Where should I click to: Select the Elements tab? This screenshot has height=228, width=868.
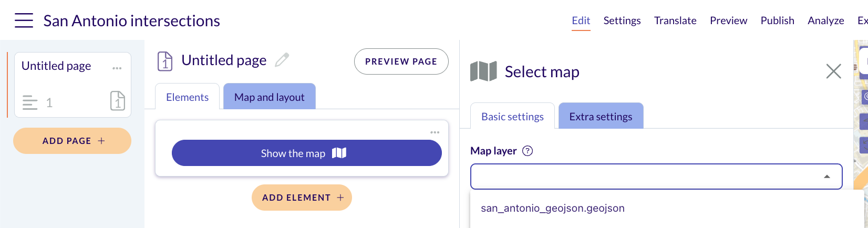187,97
